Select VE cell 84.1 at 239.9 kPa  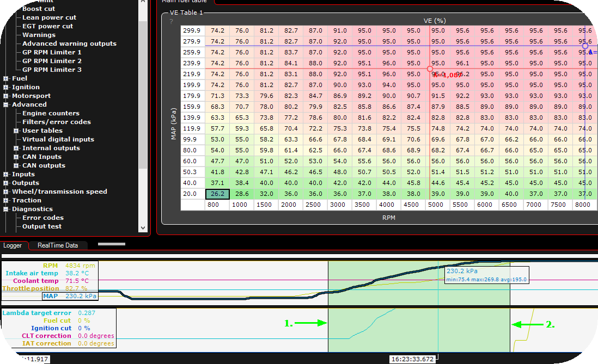[291, 63]
